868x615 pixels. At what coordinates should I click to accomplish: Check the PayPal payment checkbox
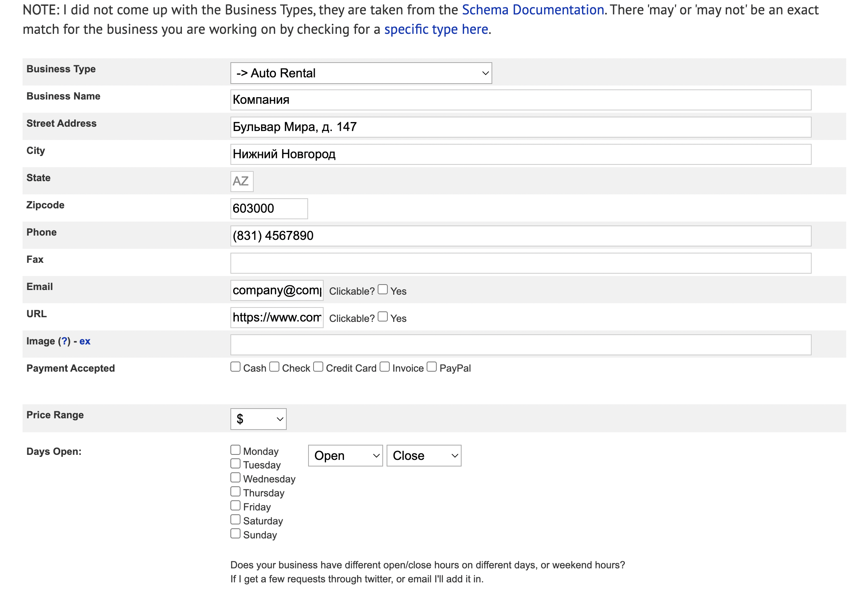432,367
